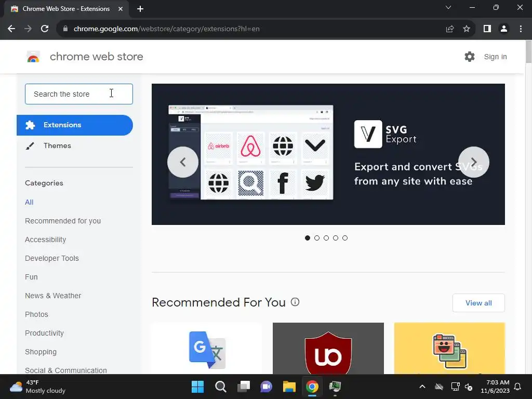Screen dimensions: 532x399
Task: Open Developer Tools category
Action: coord(52,258)
